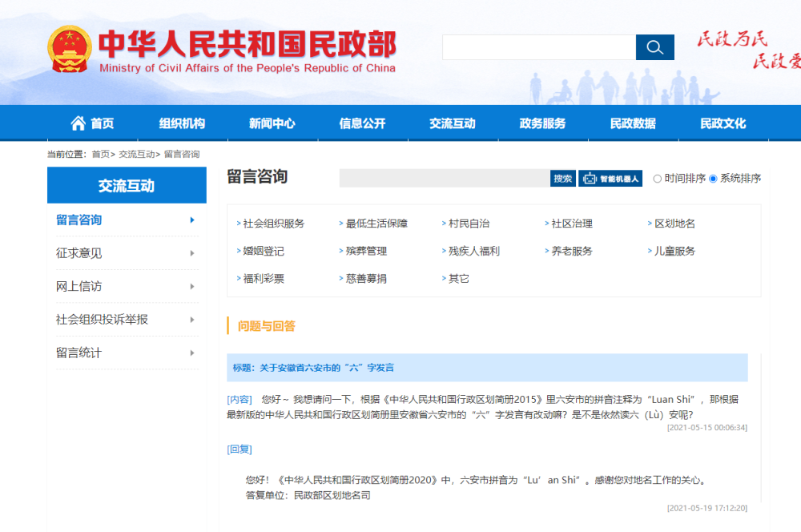Open the 婚姻登记 category link
801x532 pixels.
coord(264,252)
